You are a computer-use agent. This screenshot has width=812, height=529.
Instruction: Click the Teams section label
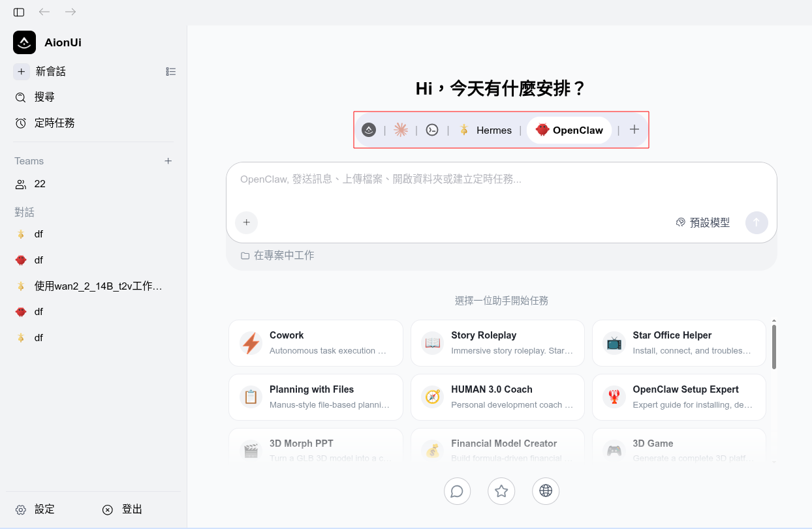[29, 160]
